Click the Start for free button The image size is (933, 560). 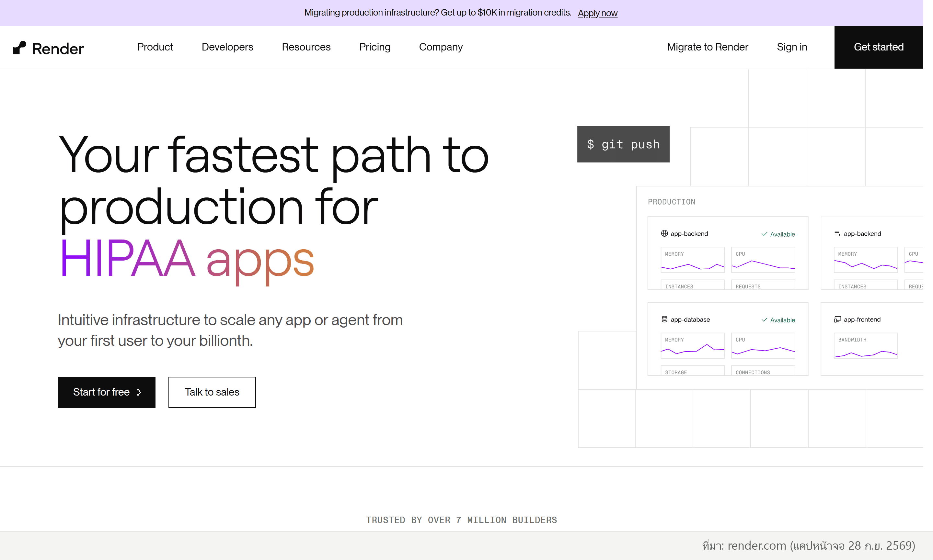[107, 392]
